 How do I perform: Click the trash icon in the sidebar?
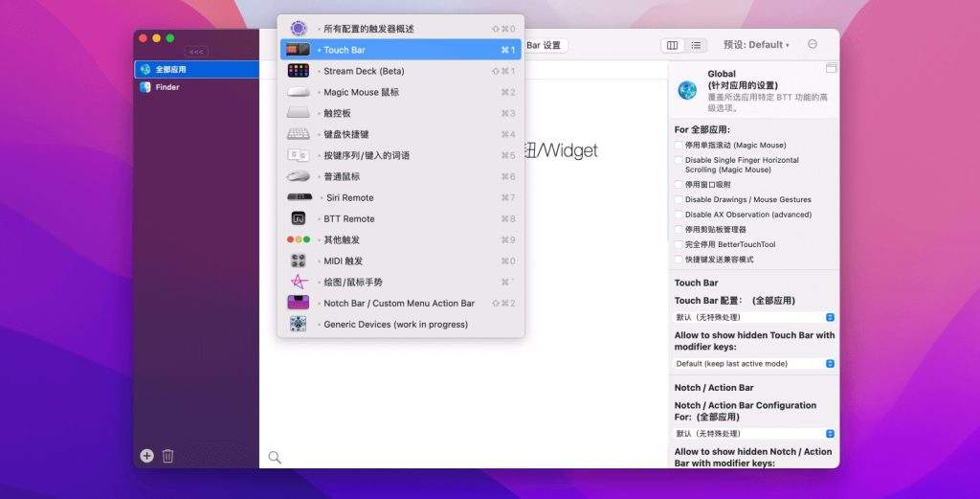167,456
